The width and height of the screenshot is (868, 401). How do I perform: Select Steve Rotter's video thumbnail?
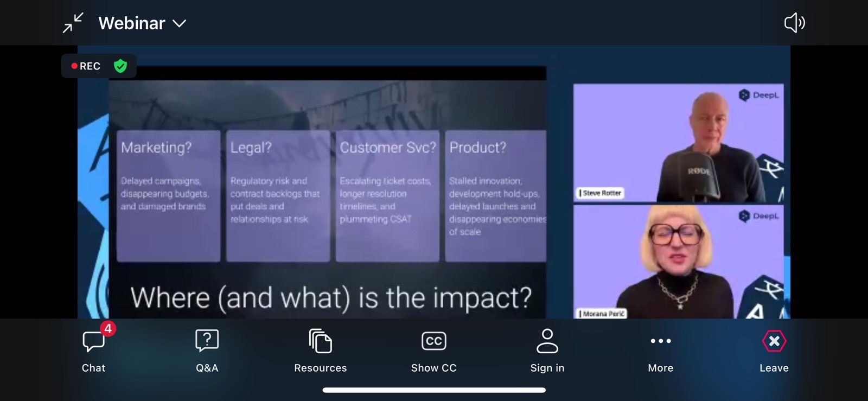(678, 143)
